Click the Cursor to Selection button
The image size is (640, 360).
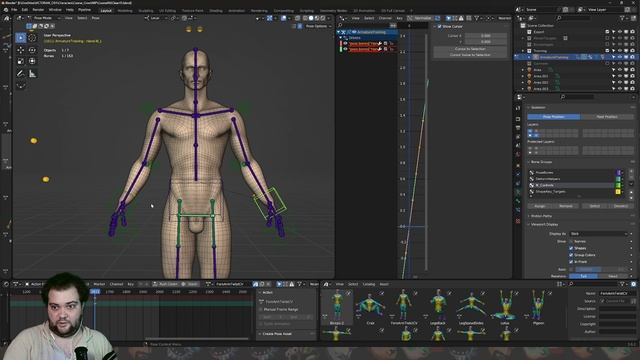[x=470, y=49]
